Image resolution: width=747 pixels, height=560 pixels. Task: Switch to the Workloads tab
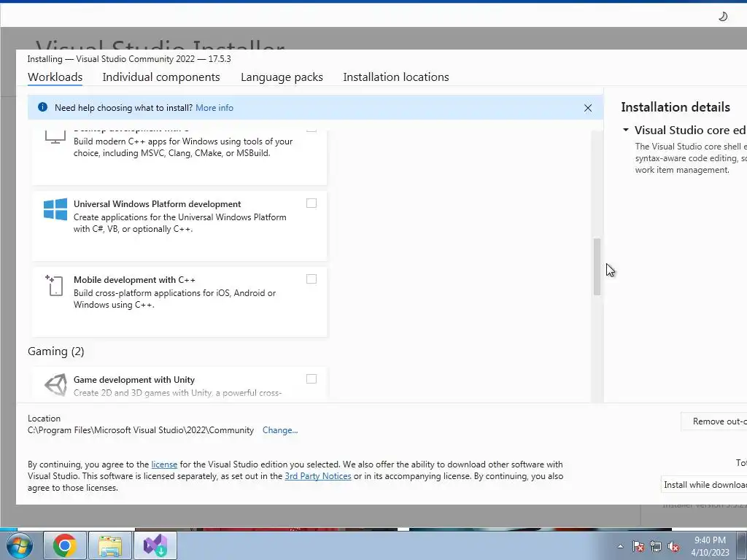pos(55,77)
